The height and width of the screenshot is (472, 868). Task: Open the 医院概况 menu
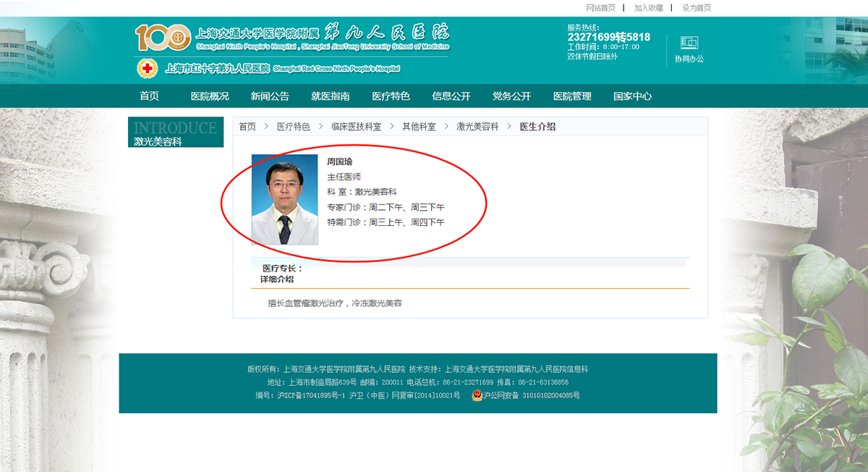pos(210,96)
